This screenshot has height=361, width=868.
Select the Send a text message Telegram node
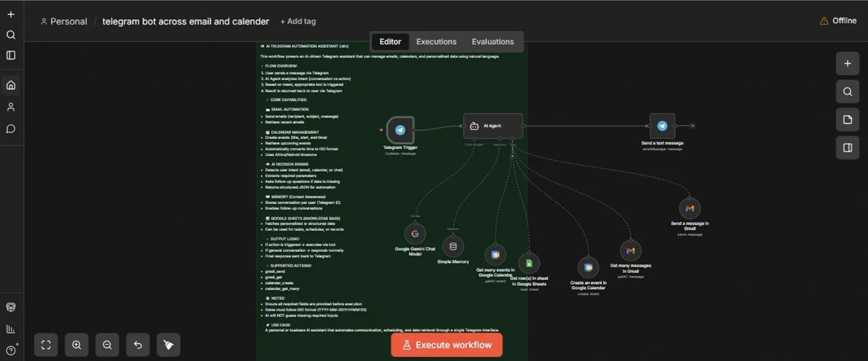[x=662, y=126]
